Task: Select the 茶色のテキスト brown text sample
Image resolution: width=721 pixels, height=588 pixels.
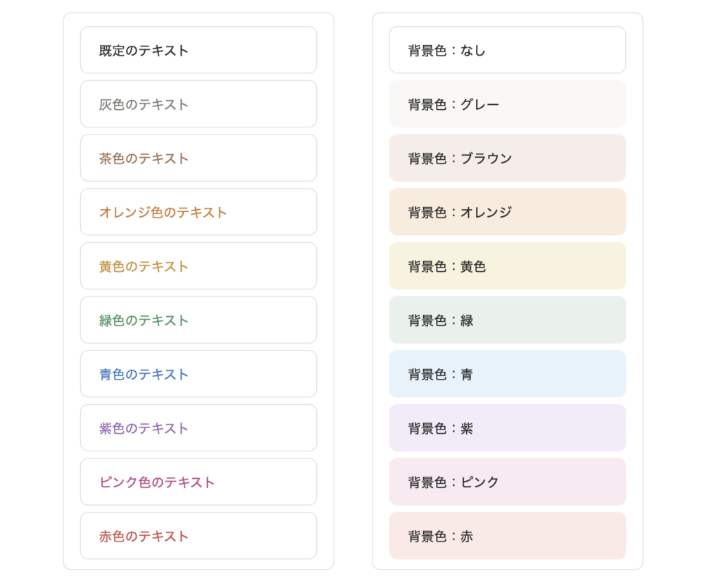Action: tap(199, 158)
